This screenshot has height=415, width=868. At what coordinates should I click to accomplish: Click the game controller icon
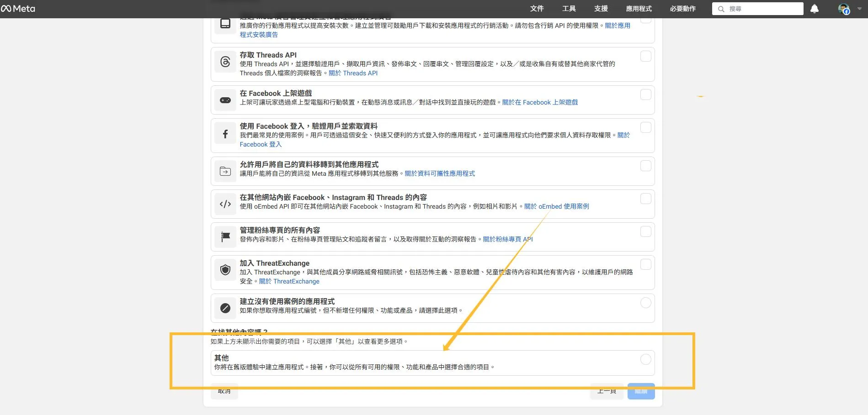point(225,100)
